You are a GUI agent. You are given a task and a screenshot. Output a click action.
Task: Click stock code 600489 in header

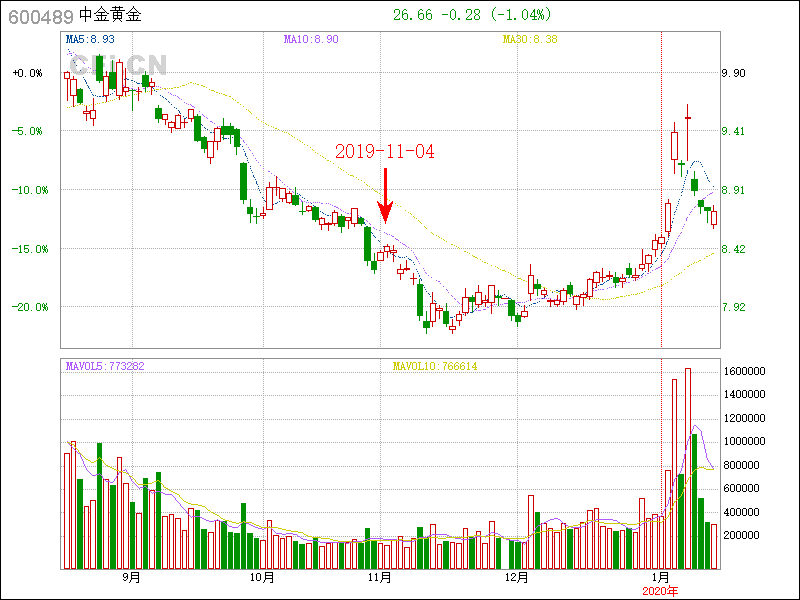35,16
